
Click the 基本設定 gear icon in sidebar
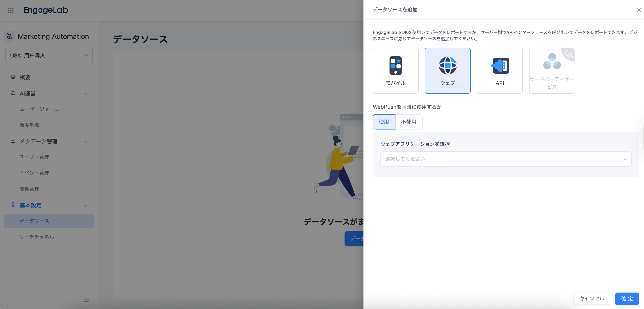[13, 205]
